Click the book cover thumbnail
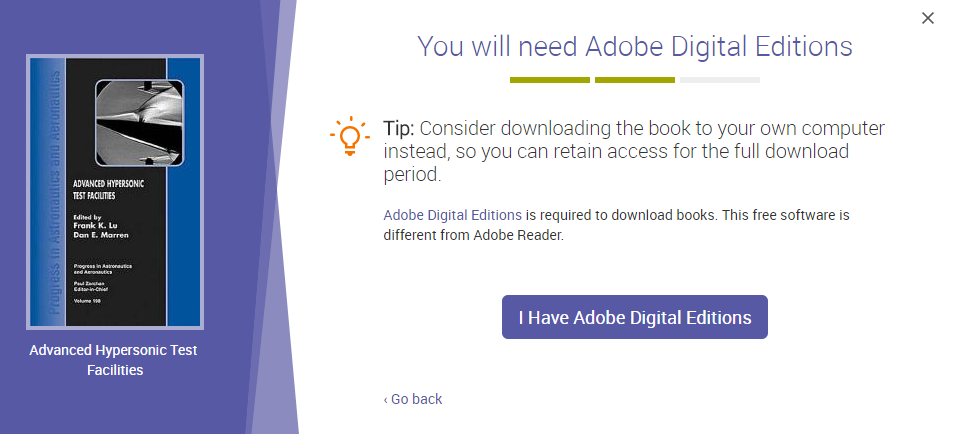 pos(115,192)
